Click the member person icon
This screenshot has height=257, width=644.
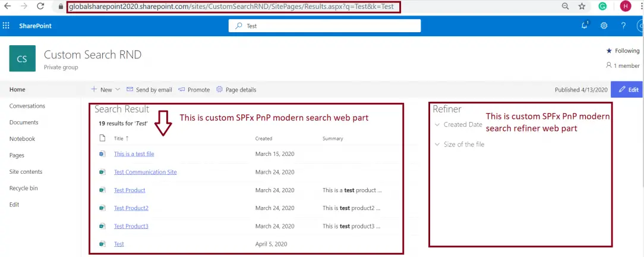[x=609, y=65]
